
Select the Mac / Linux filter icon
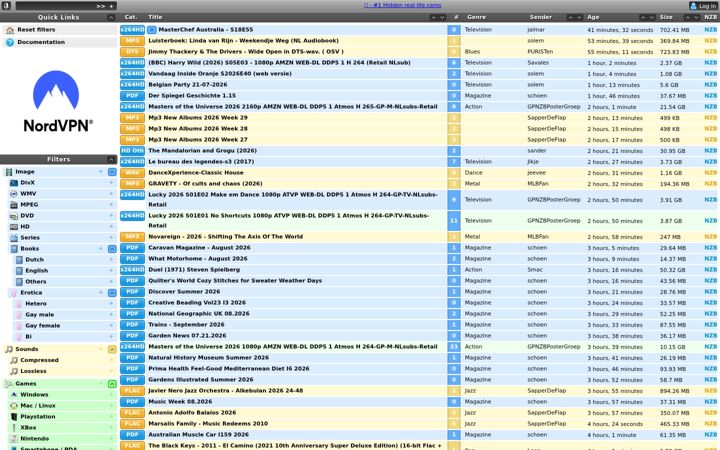14,406
